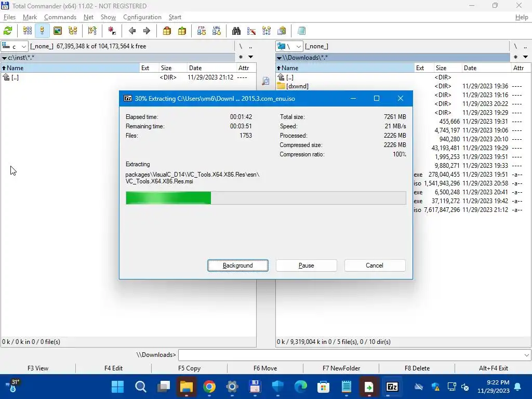
Task: Click the green extraction progress bar
Action: 265,198
